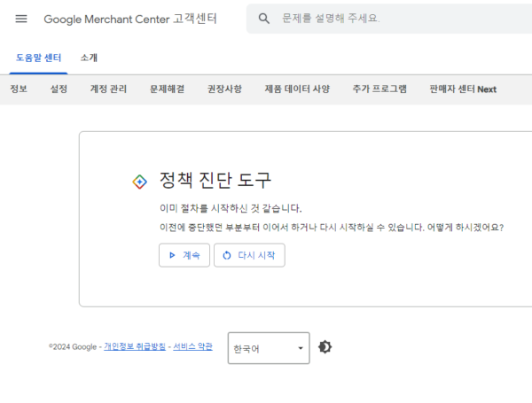Open the 제품 데이터 사양 menu
This screenshot has width=532, height=403.
click(297, 89)
